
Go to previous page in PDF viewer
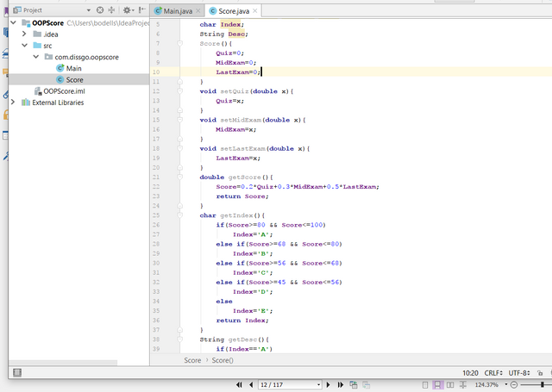click(x=251, y=384)
